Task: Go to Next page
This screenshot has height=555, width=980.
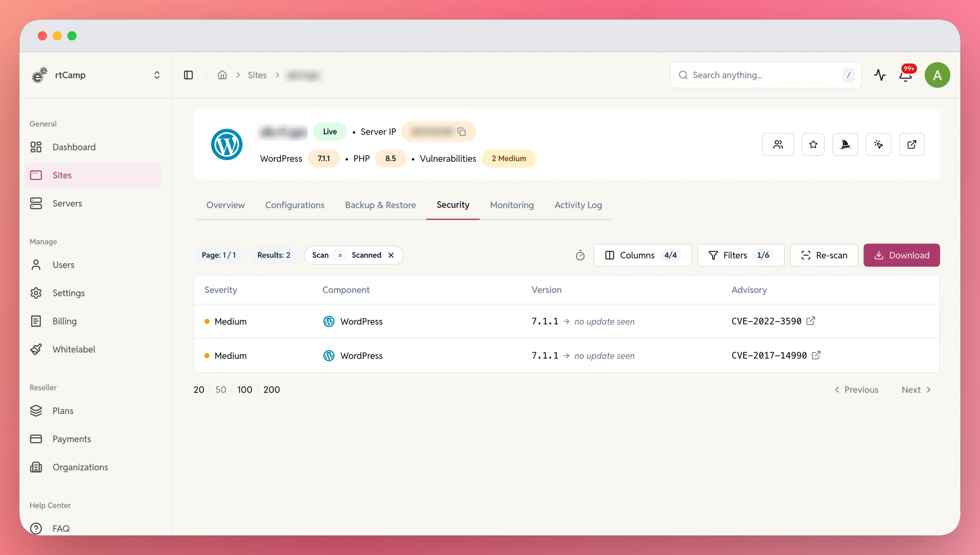Action: pyautogui.click(x=916, y=390)
